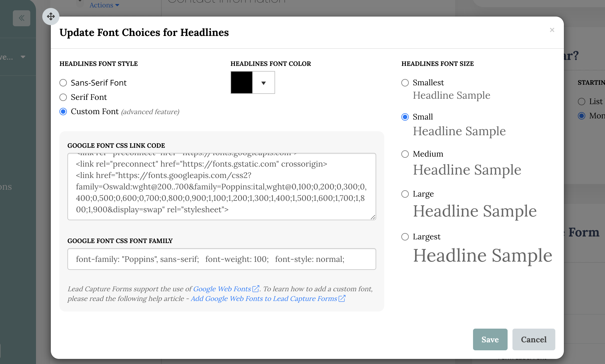Select Sans-Serif Font radio button
The height and width of the screenshot is (364, 605).
coord(63,83)
